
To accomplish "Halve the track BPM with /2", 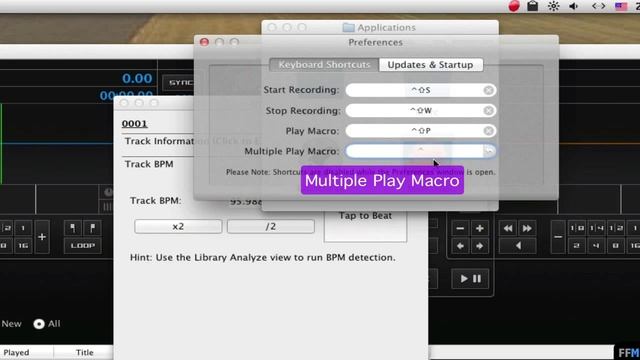I will (x=271, y=227).
